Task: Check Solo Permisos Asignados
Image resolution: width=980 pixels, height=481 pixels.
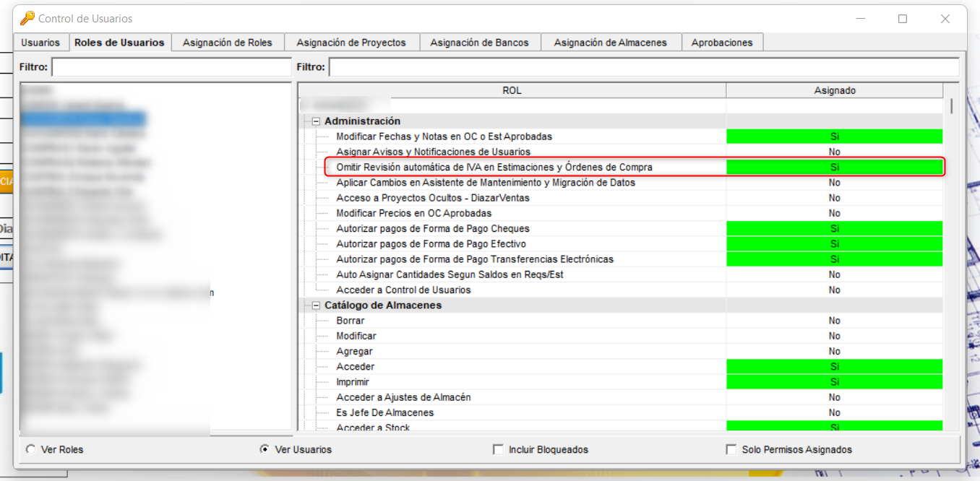Action: [x=731, y=449]
